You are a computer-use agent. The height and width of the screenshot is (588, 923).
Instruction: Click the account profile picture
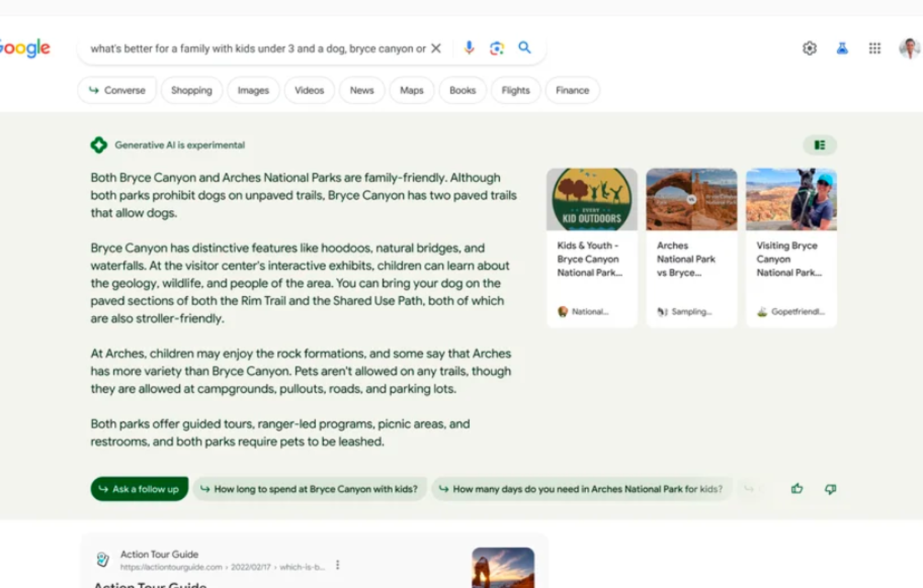(909, 48)
